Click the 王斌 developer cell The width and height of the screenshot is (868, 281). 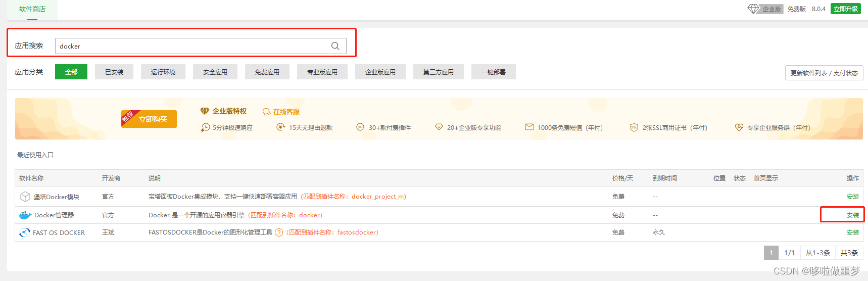click(x=108, y=232)
